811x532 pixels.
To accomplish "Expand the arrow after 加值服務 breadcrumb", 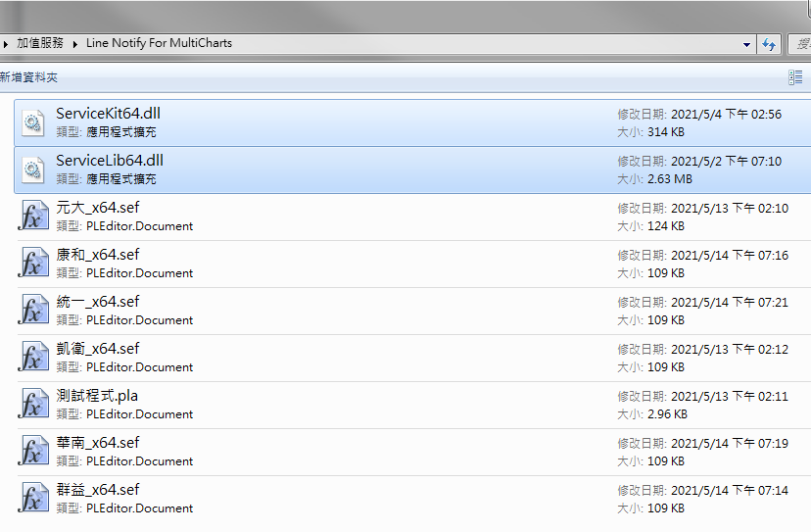I will click(x=75, y=44).
